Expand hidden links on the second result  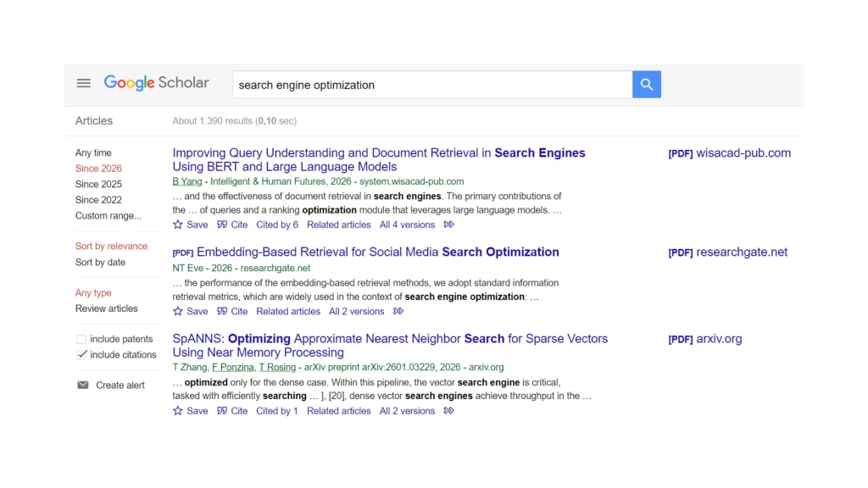(398, 311)
